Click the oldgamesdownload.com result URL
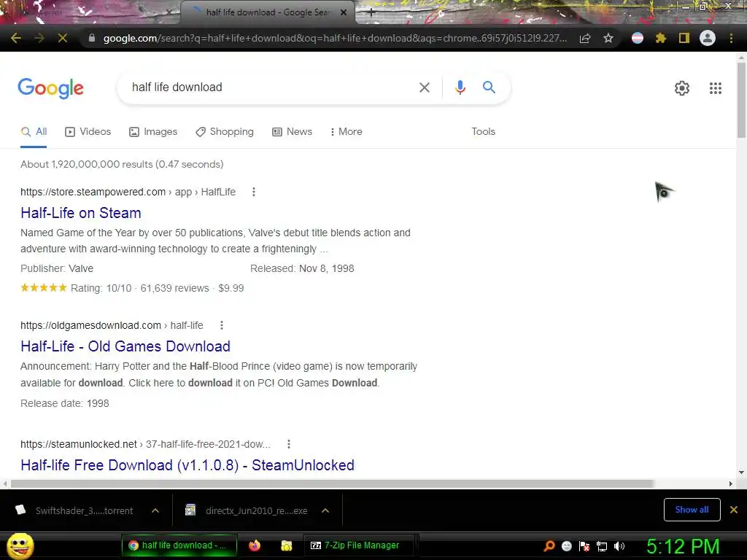 112,325
